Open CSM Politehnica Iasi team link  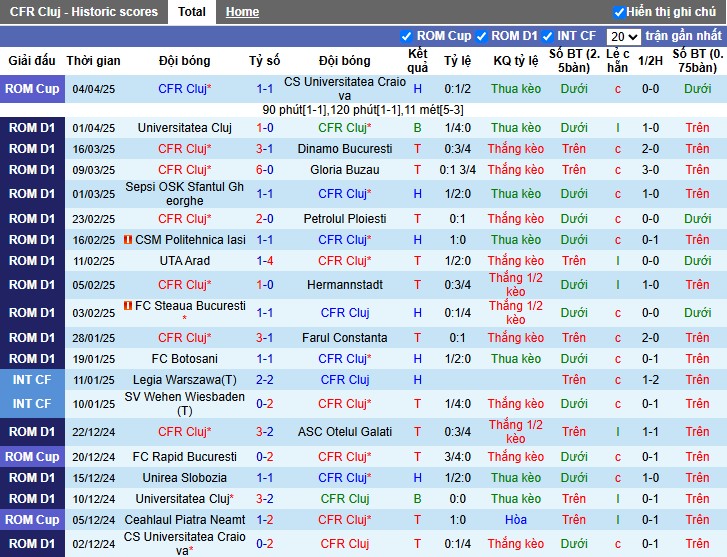[x=190, y=239]
